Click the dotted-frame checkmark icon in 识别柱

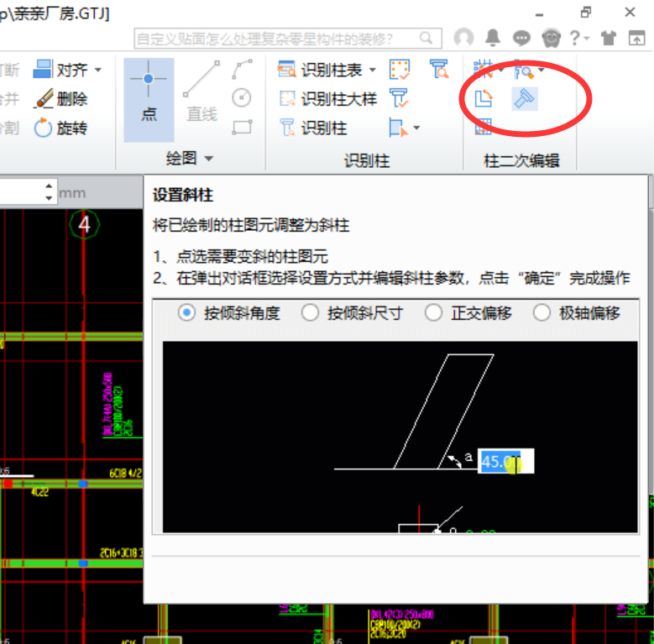tap(399, 69)
